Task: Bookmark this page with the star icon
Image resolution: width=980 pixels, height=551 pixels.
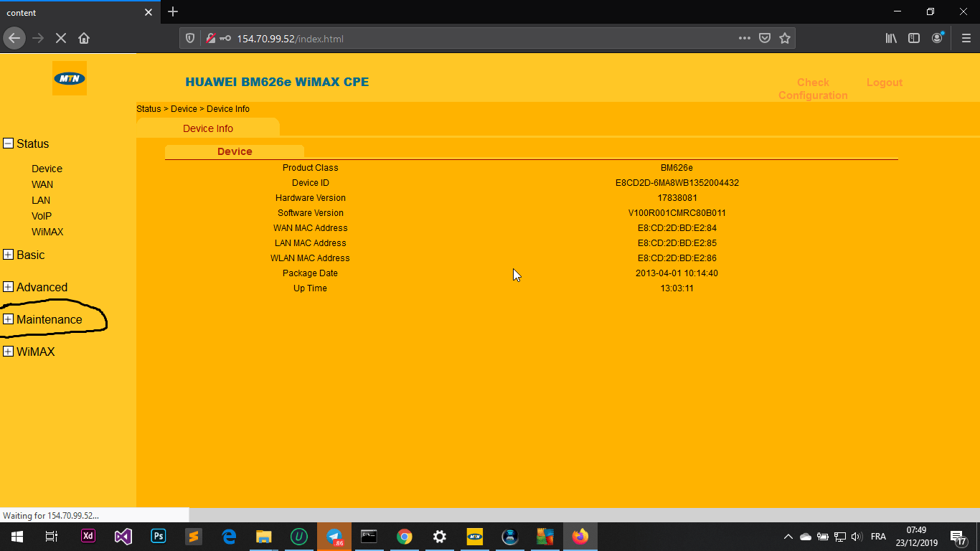Action: [x=785, y=39]
